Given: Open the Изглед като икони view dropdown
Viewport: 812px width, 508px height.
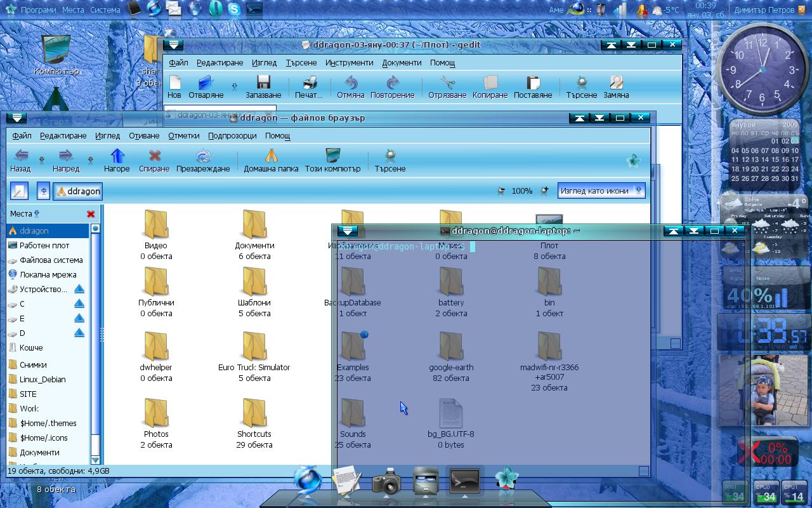Looking at the screenshot, I should tap(601, 190).
